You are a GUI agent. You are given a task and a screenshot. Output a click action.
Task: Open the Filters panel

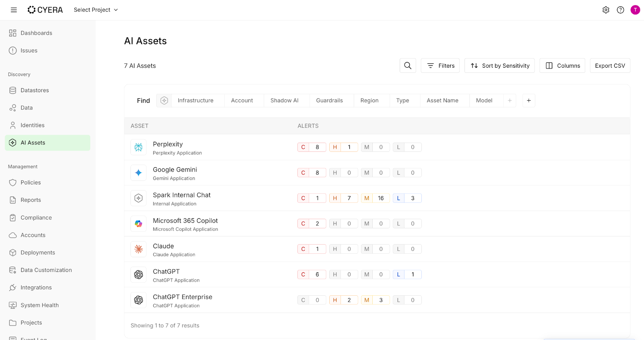tap(440, 65)
